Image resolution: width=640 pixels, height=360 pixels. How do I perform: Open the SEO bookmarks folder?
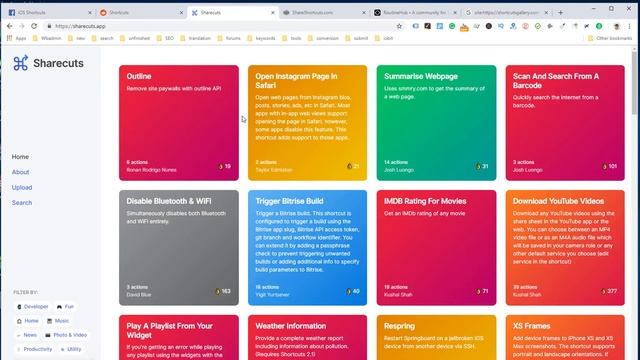[165, 38]
